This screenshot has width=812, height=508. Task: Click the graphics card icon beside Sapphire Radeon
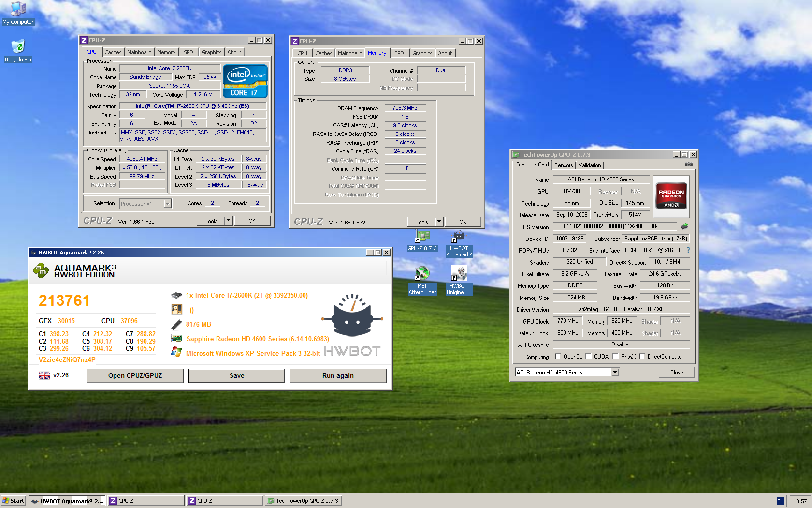[x=176, y=338]
